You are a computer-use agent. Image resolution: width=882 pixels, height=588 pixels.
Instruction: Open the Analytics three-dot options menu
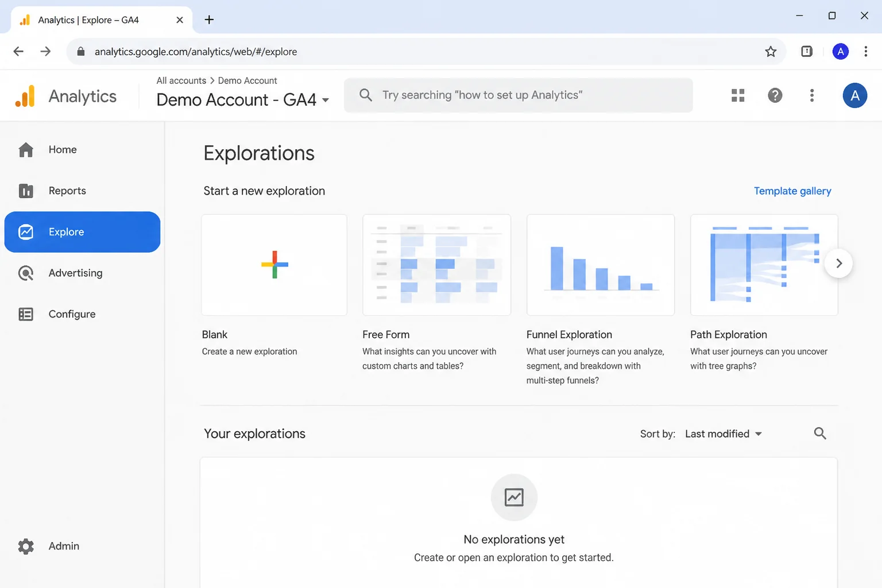pyautogui.click(x=812, y=95)
